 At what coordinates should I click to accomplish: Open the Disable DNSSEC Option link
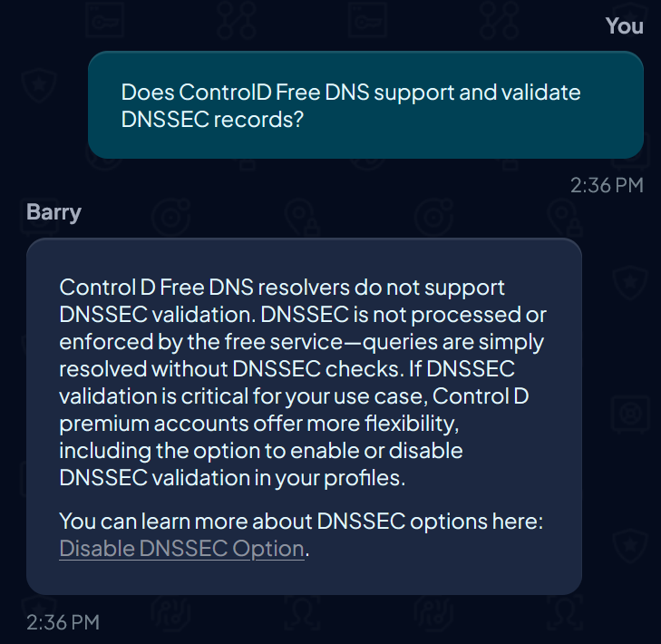(x=181, y=549)
